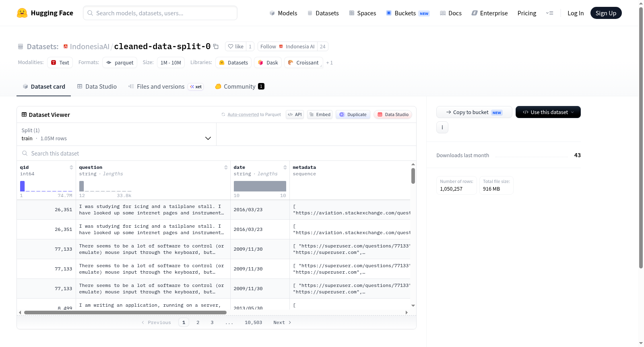644x347 pixels.
Task: Open Enterprise in the navbar
Action: click(x=490, y=13)
